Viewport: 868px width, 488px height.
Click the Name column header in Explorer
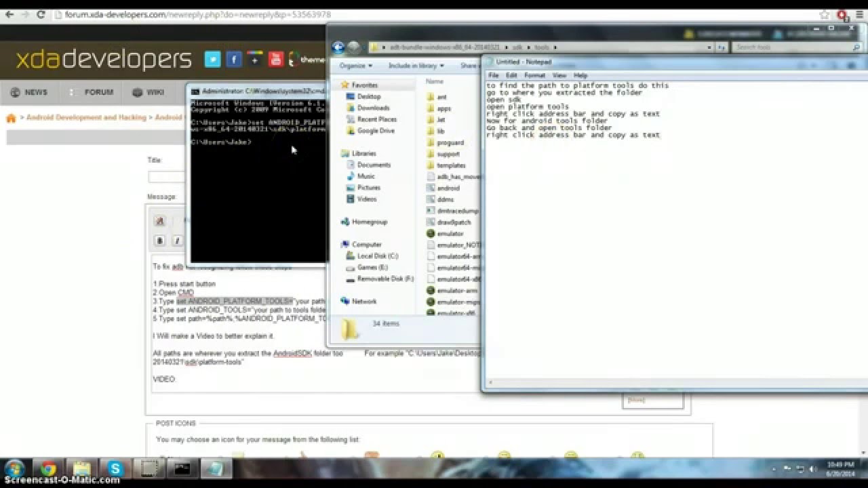[435, 81]
